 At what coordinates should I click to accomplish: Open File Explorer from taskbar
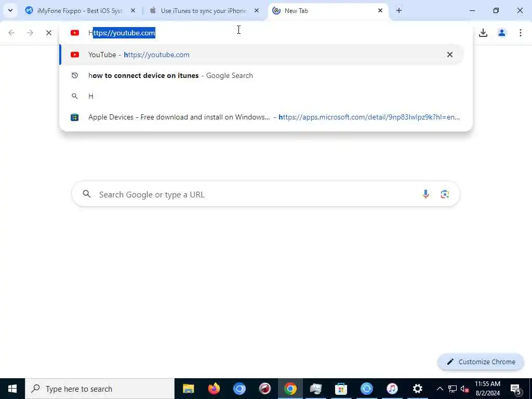[x=188, y=389]
